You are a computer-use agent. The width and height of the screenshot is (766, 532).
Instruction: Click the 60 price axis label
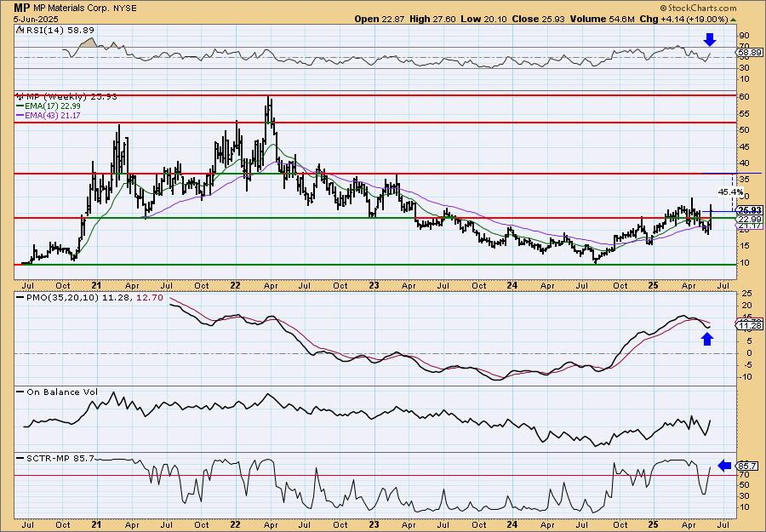point(744,97)
